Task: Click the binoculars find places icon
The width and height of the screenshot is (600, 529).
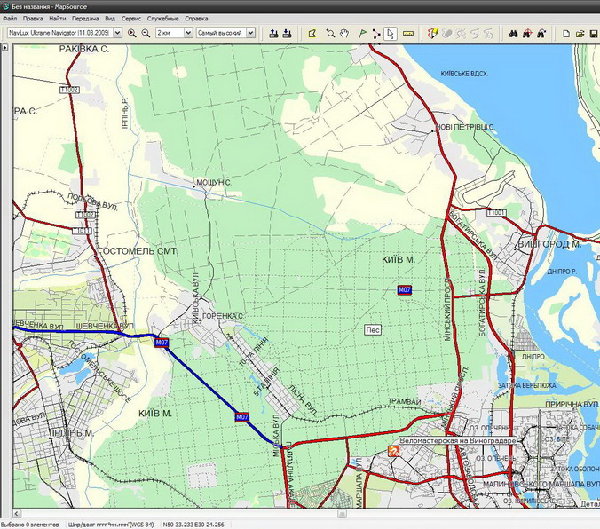Action: point(512,33)
